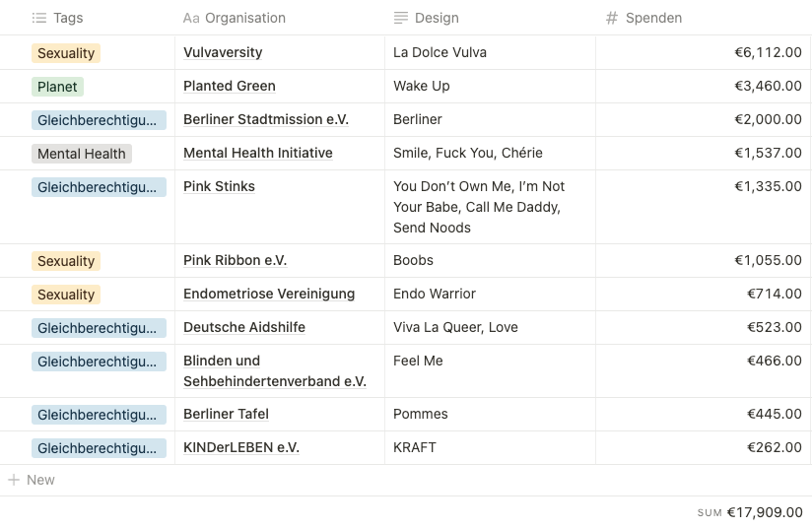Viewport: 812px width, 528px height.
Task: Click the Sexuality tag for Pink Ribbon
Action: [66, 261]
